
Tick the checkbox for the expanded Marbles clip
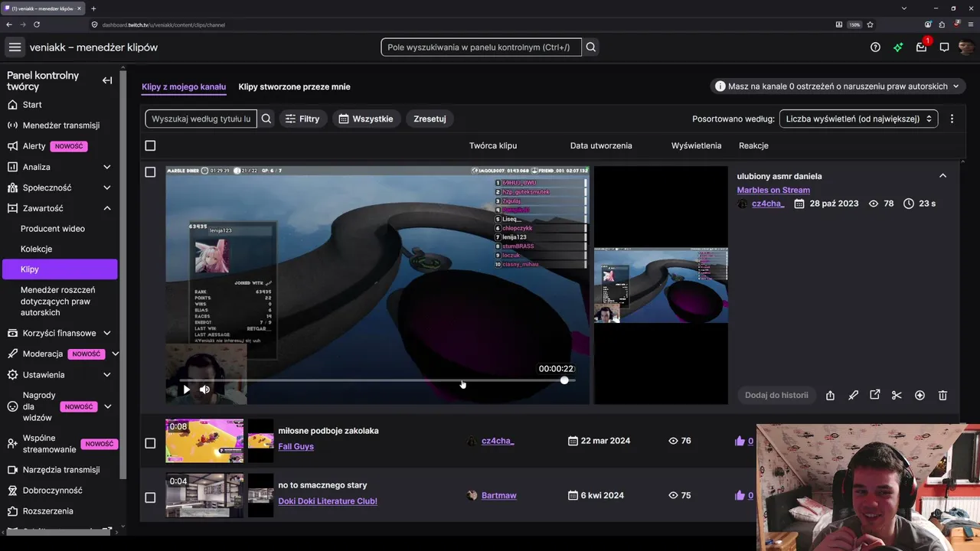click(150, 172)
